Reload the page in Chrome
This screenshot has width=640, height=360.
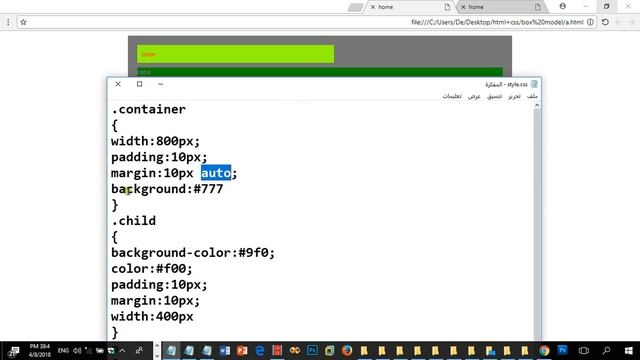coord(605,22)
